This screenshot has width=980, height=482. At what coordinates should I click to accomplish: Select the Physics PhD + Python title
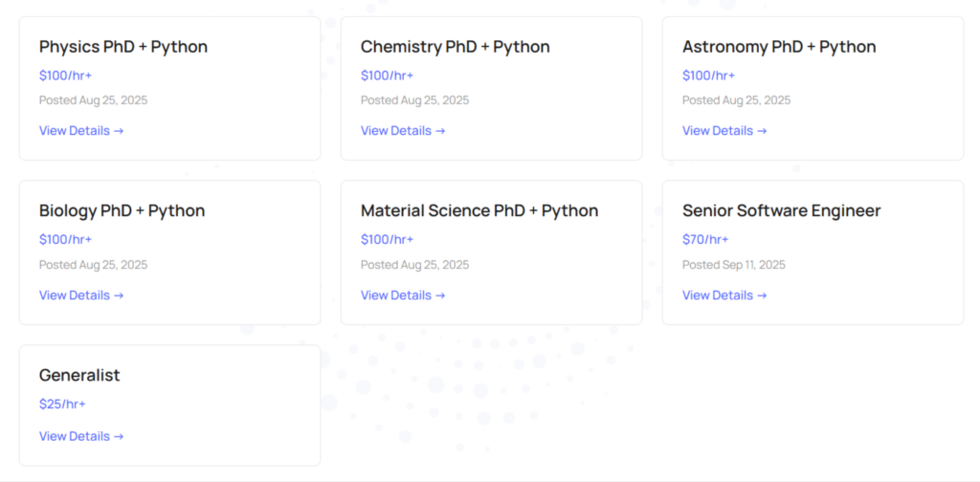click(x=122, y=47)
